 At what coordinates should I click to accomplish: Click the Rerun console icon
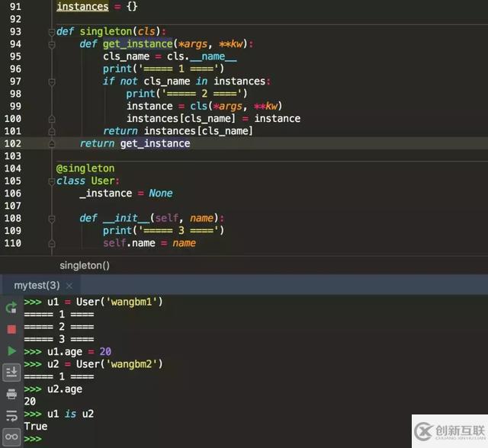click(11, 308)
